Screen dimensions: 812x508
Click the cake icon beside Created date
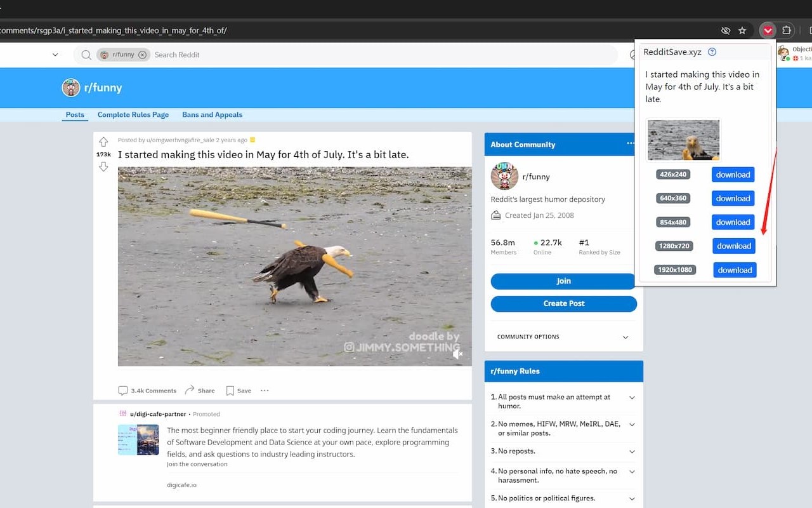tap(496, 215)
